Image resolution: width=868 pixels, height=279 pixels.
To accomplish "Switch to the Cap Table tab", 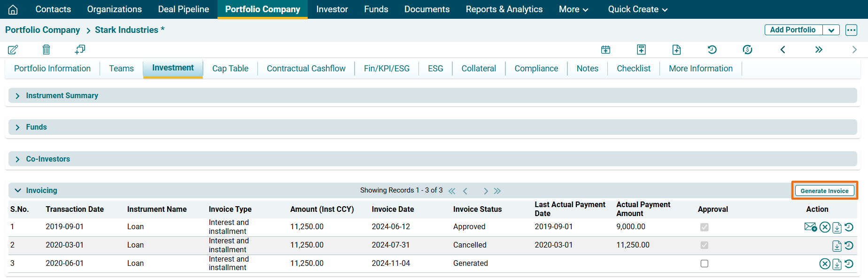I will click(230, 69).
